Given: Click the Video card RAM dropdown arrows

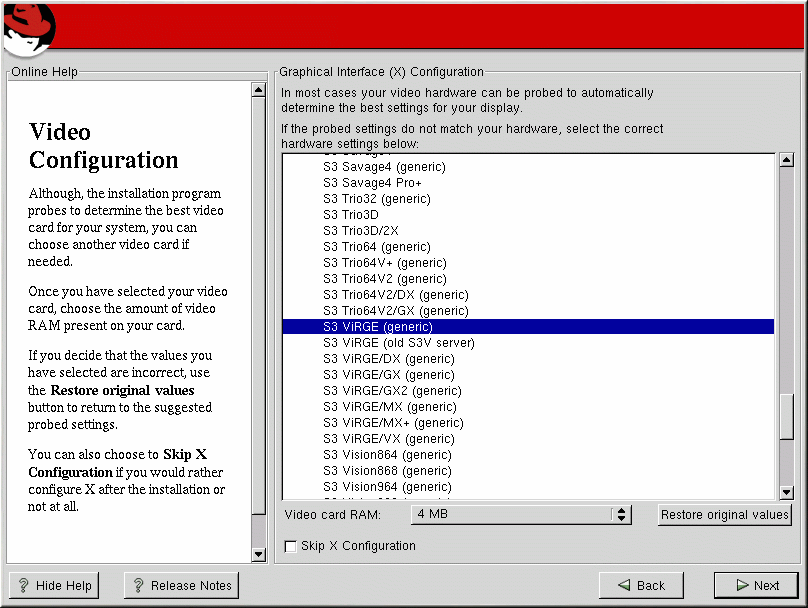Looking at the screenshot, I should tap(621, 515).
